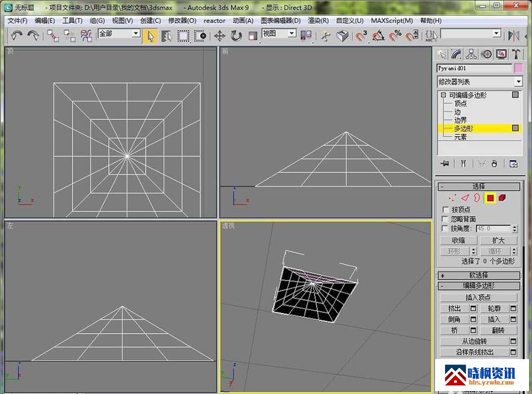Toggle Window/Crossing selection mode
Screen dimensions: 532x394
click(x=200, y=36)
